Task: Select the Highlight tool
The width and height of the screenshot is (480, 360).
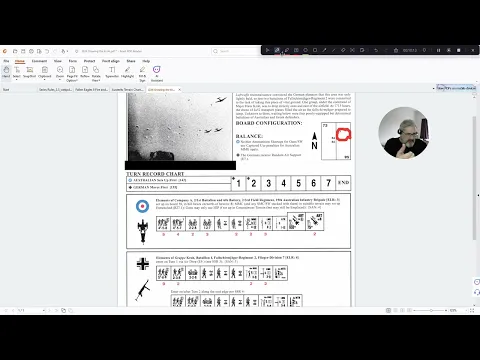Action: [x=127, y=72]
